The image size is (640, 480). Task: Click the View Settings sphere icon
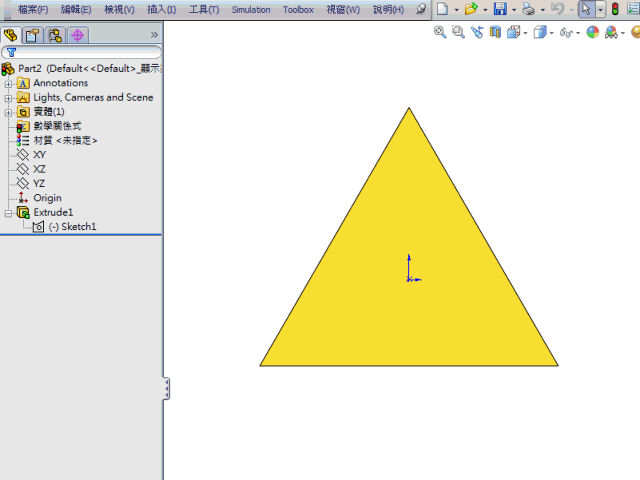tap(636, 32)
